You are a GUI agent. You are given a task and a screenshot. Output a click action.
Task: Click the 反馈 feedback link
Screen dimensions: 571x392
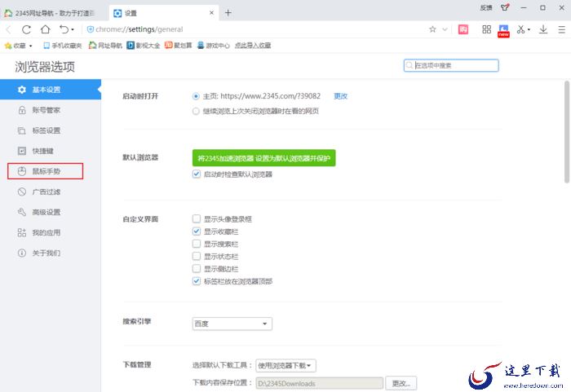[x=486, y=7]
